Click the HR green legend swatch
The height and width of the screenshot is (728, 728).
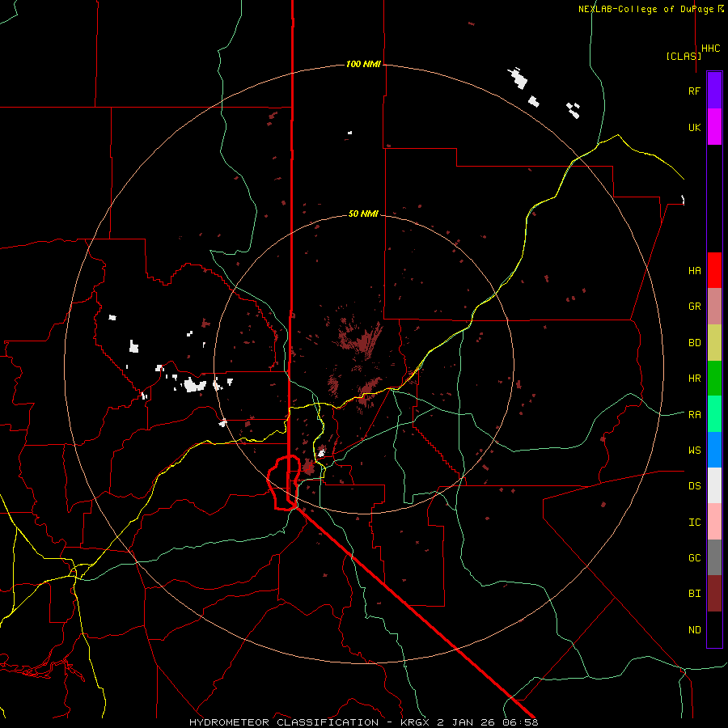tap(714, 379)
